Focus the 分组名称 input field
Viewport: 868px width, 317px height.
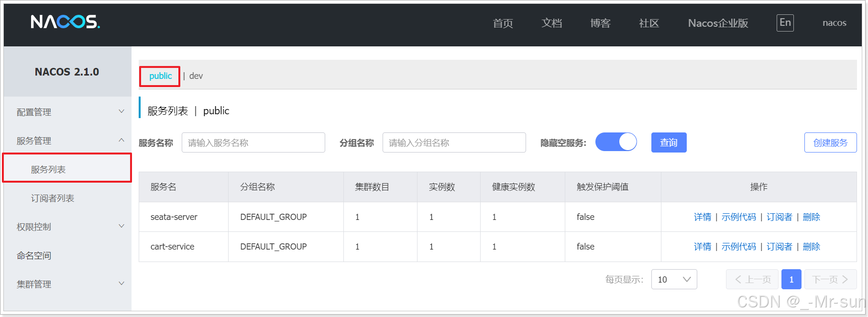point(454,142)
